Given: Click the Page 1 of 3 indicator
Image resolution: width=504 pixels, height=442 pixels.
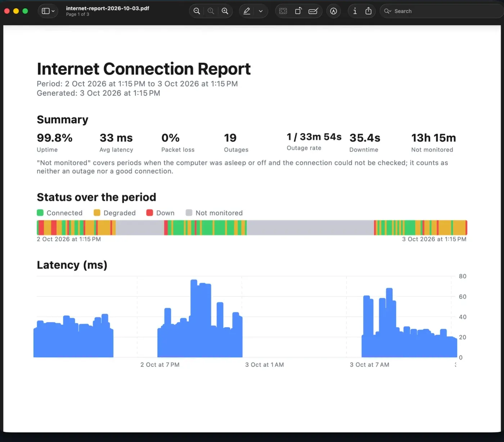Looking at the screenshot, I should point(77,14).
